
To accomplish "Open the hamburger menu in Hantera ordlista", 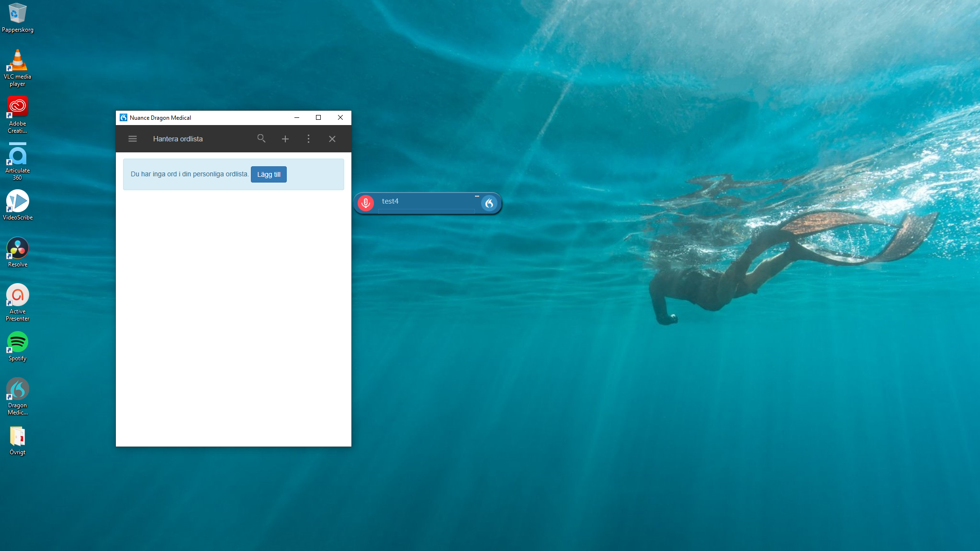I will coord(133,139).
